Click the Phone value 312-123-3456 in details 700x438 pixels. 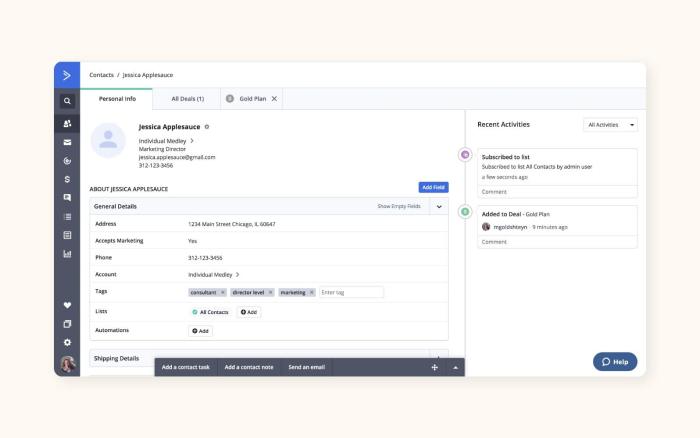(x=205, y=258)
